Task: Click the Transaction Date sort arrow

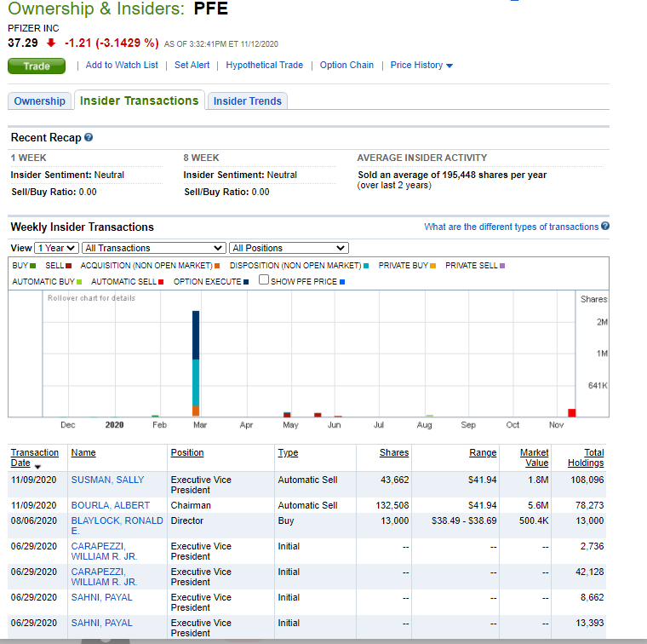Action: [x=37, y=467]
